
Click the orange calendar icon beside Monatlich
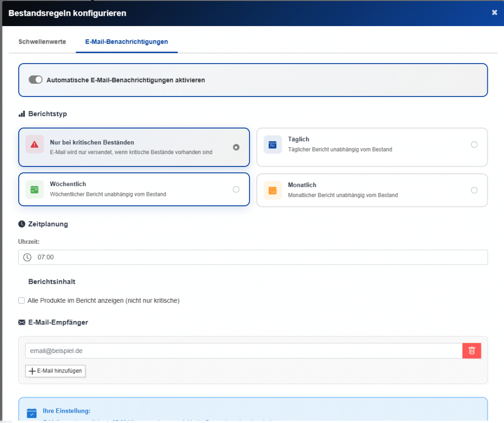pos(272,190)
